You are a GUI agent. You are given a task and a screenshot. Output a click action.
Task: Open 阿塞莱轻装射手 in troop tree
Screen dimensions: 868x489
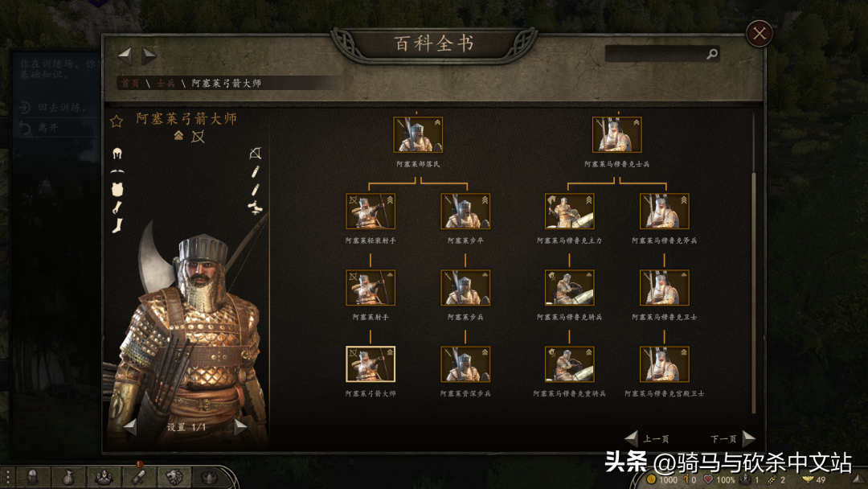pyautogui.click(x=371, y=211)
